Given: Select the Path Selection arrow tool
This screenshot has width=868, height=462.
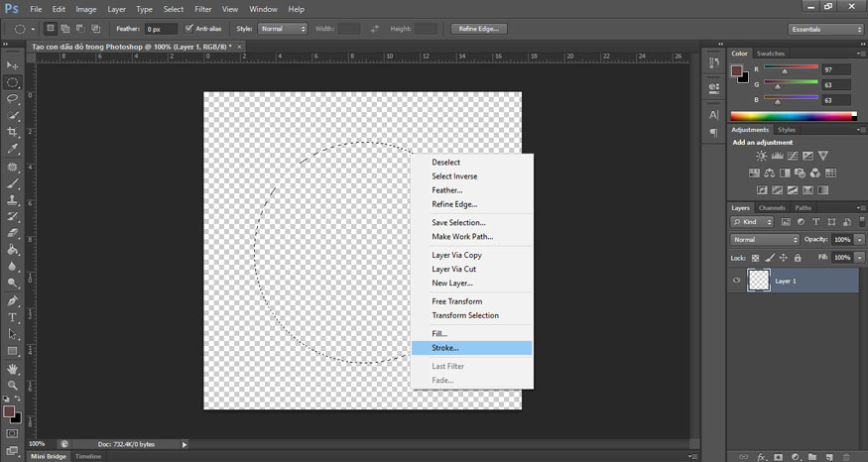Looking at the screenshot, I should (x=12, y=334).
